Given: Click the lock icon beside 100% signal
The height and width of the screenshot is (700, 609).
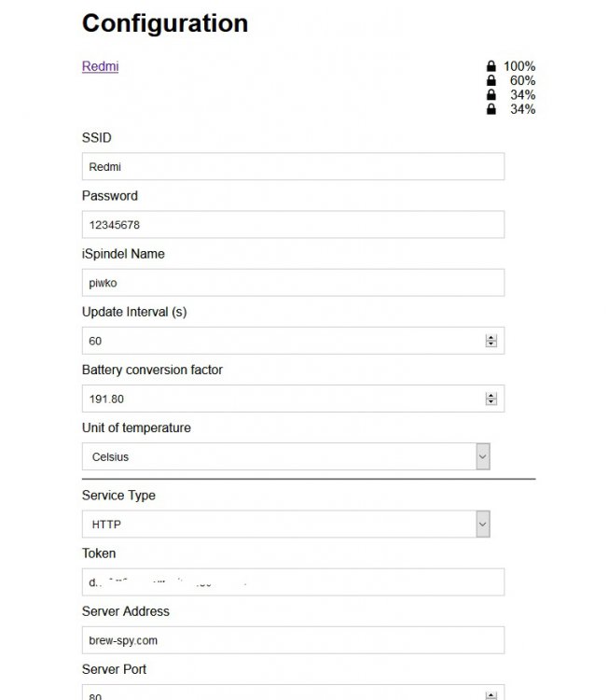Looking at the screenshot, I should click(491, 66).
